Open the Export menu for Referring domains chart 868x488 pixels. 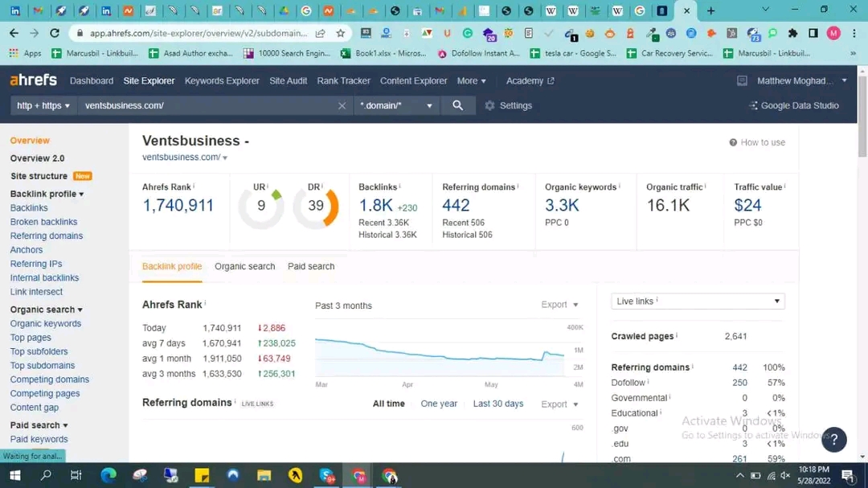point(559,404)
